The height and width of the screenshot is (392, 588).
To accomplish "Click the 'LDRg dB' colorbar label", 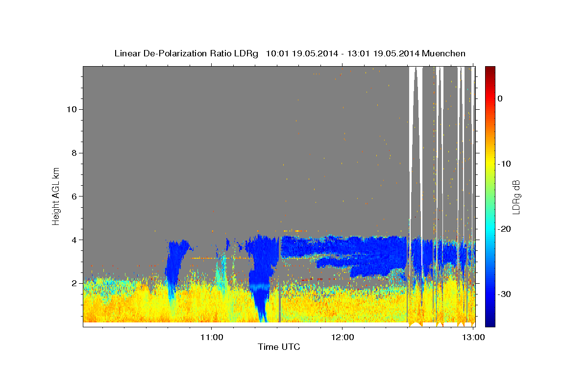I will point(516,196).
